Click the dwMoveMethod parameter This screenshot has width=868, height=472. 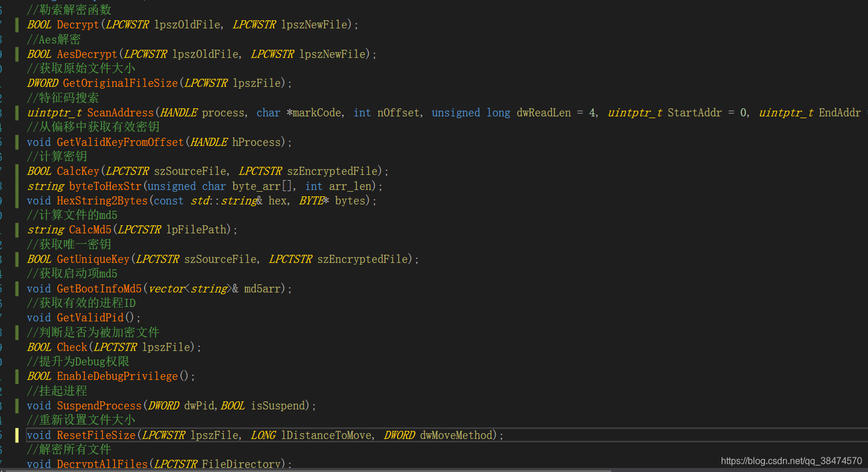455,435
